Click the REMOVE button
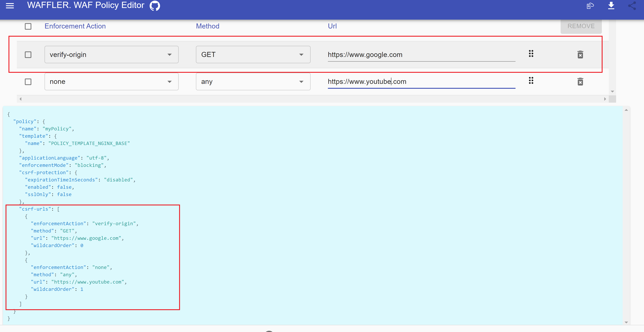 pyautogui.click(x=581, y=26)
